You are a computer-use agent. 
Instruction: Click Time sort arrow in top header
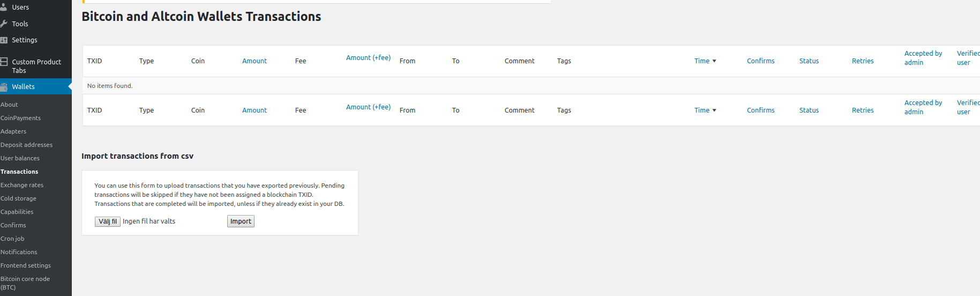(x=714, y=61)
